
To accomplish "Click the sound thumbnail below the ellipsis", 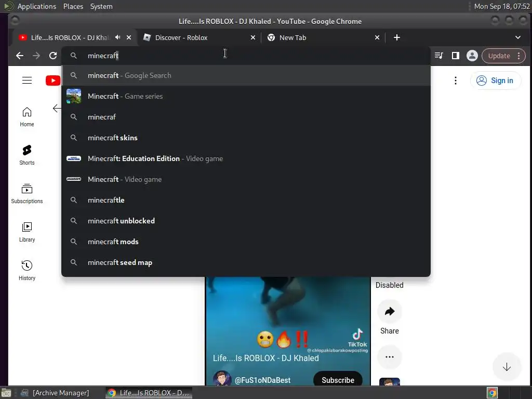I will tap(390, 382).
